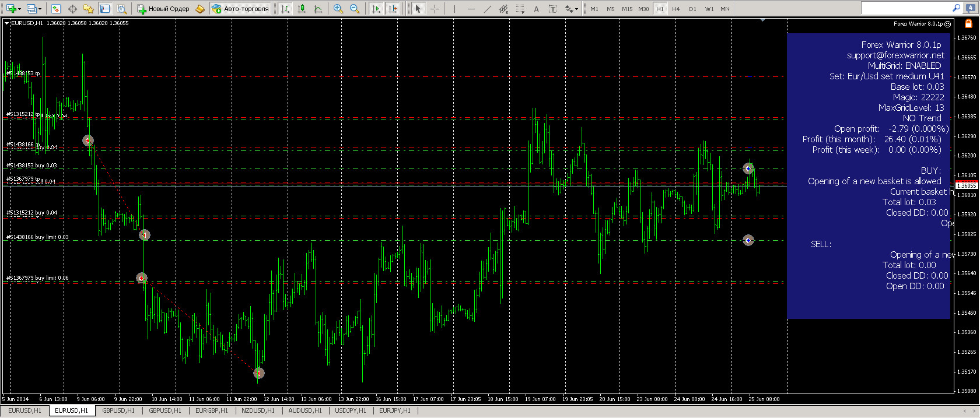Draw a vertical line
980x418 pixels.
[x=454, y=9]
